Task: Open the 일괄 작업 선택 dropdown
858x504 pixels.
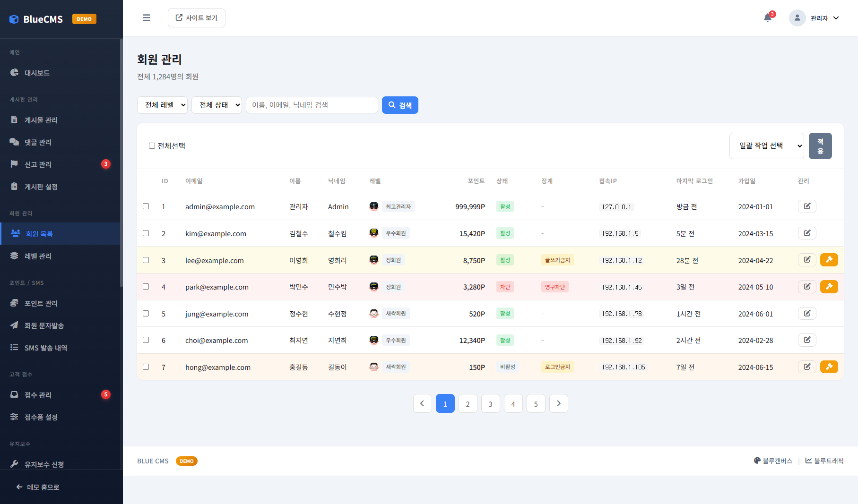Action: click(766, 146)
